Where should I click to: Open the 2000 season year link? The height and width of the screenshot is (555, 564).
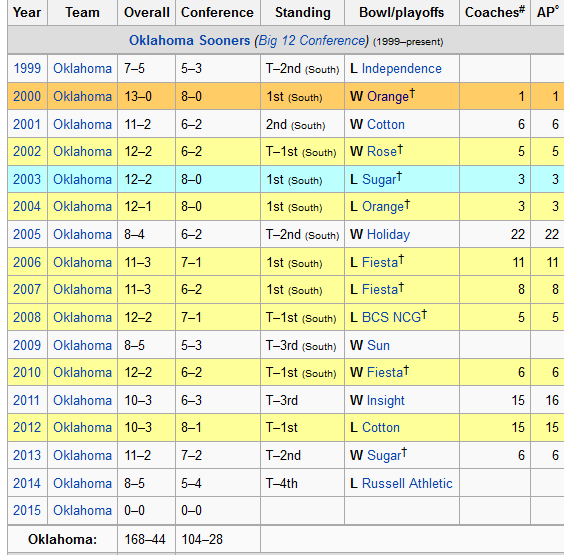tap(27, 96)
